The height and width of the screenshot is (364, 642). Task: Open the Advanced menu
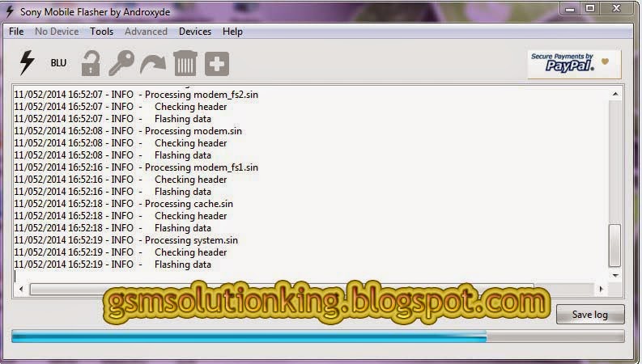pyautogui.click(x=146, y=32)
